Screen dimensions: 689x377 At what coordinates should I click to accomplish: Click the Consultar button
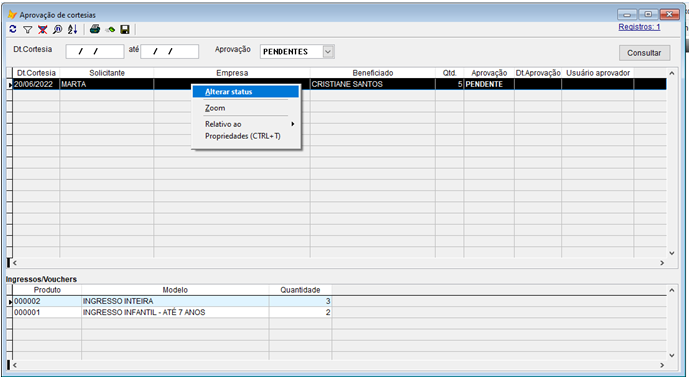click(x=644, y=53)
